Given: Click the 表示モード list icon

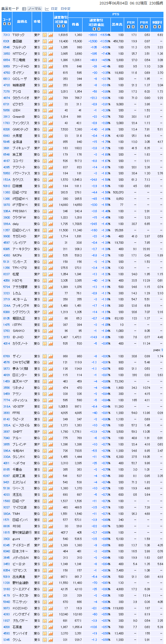Looking at the screenshot, I should point(24,9).
